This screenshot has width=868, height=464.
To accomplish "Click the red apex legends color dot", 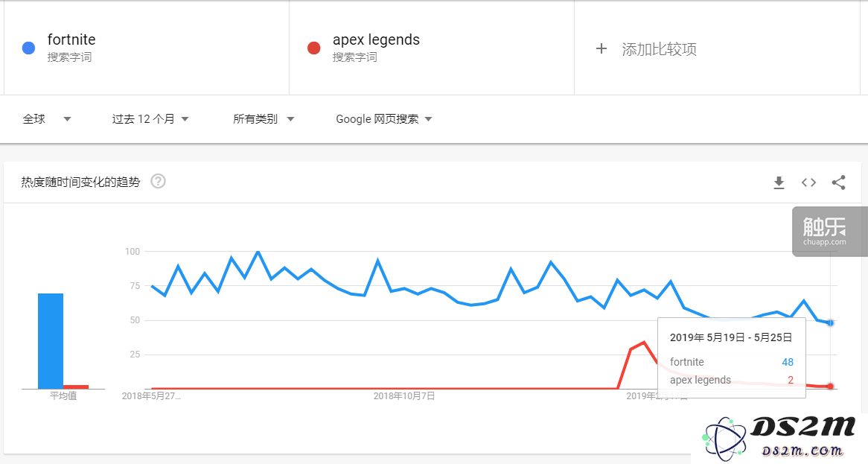I will [314, 48].
